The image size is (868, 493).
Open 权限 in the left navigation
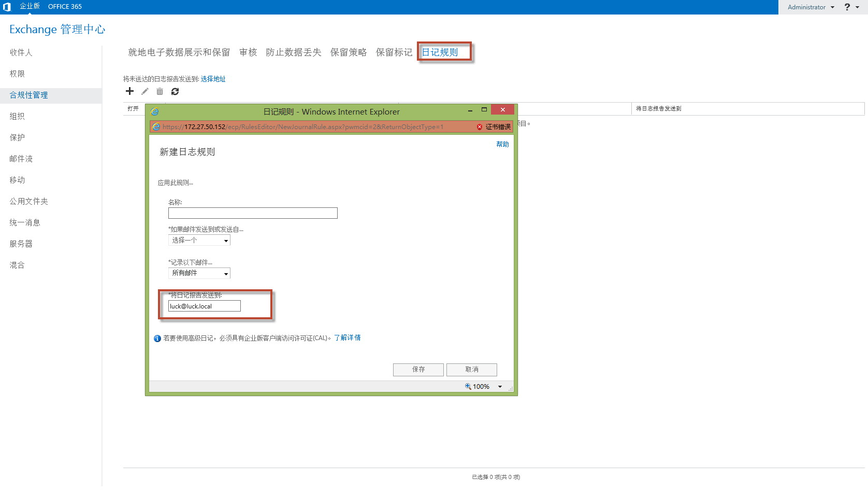click(x=17, y=74)
